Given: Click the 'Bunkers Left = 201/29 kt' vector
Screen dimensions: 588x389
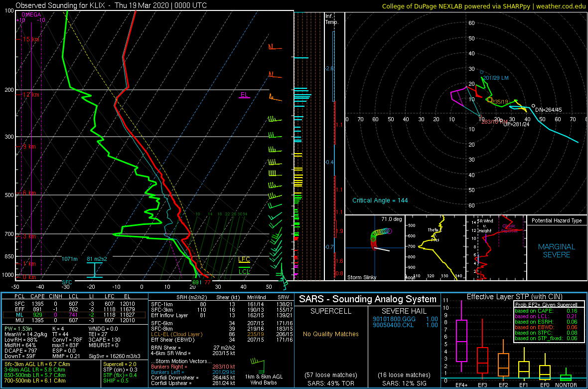Looking at the screenshot, I should 193,372.
